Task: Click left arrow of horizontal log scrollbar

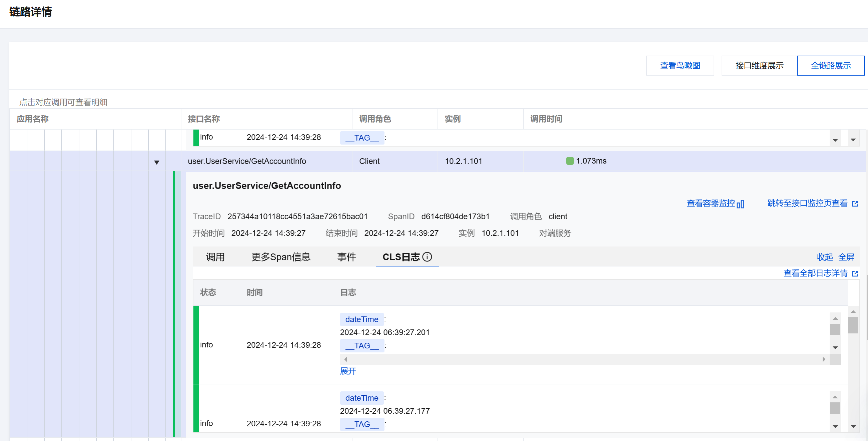Action: 346,359
